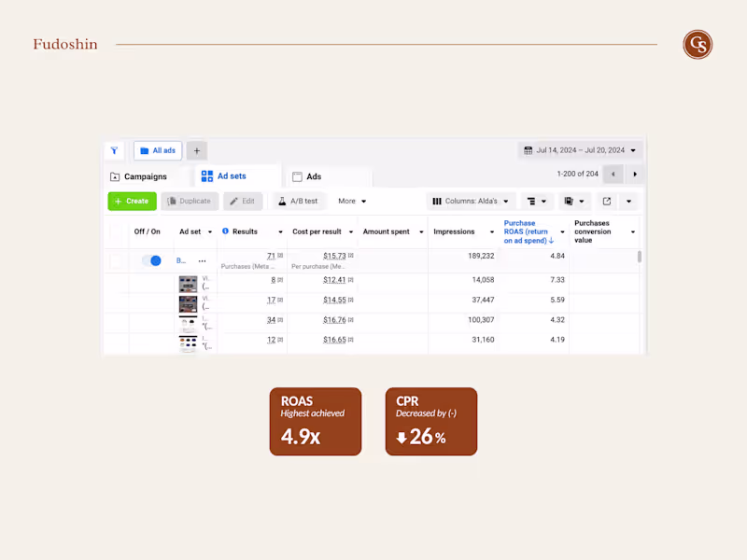Open the breakdown icon dropdown
Image resolution: width=747 pixels, height=560 pixels.
[536, 202]
